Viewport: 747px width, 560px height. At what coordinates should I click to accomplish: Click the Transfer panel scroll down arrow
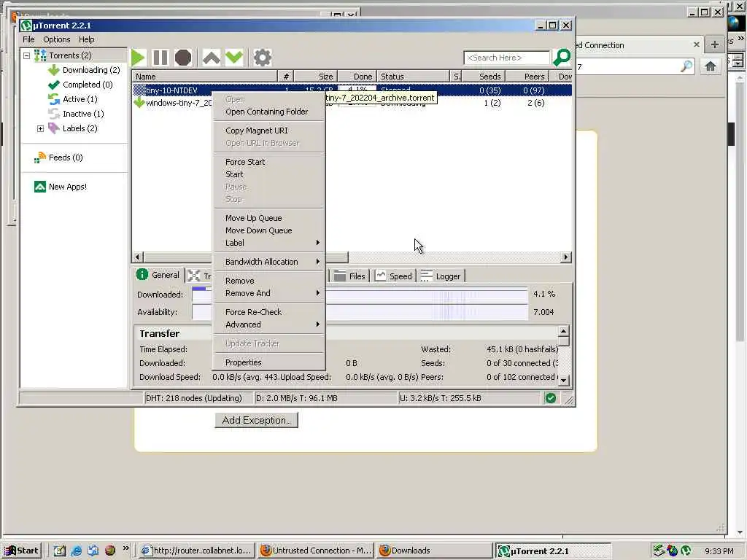point(564,380)
